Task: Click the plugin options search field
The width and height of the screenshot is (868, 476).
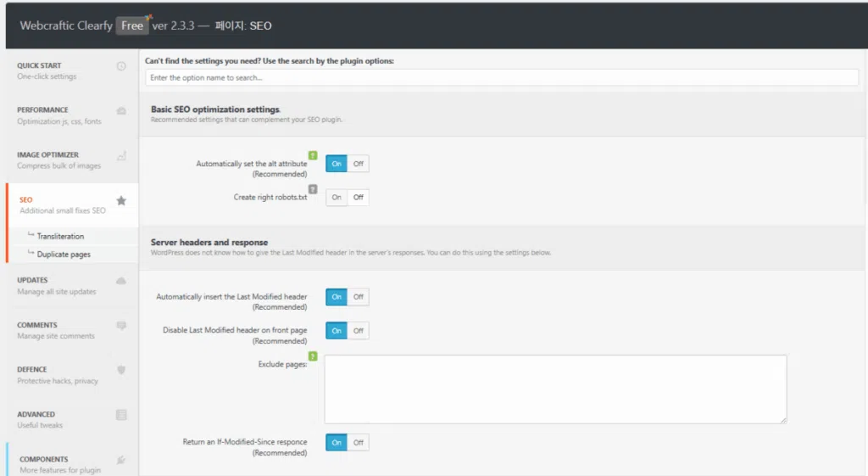Action: pos(502,78)
